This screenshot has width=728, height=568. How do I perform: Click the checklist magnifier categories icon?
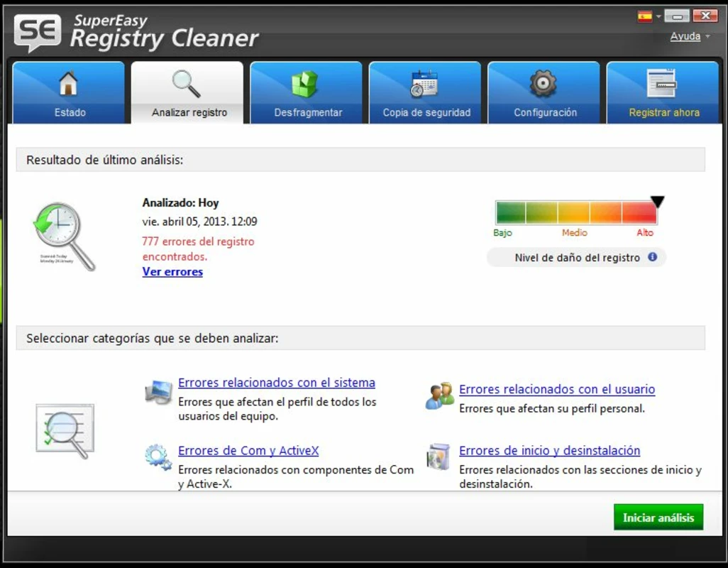pos(65,431)
